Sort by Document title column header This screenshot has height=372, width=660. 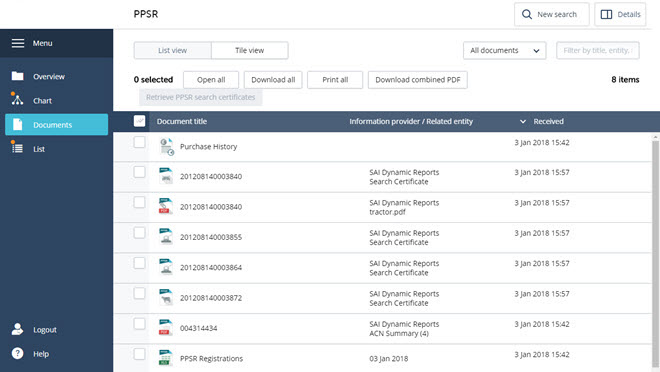click(182, 122)
